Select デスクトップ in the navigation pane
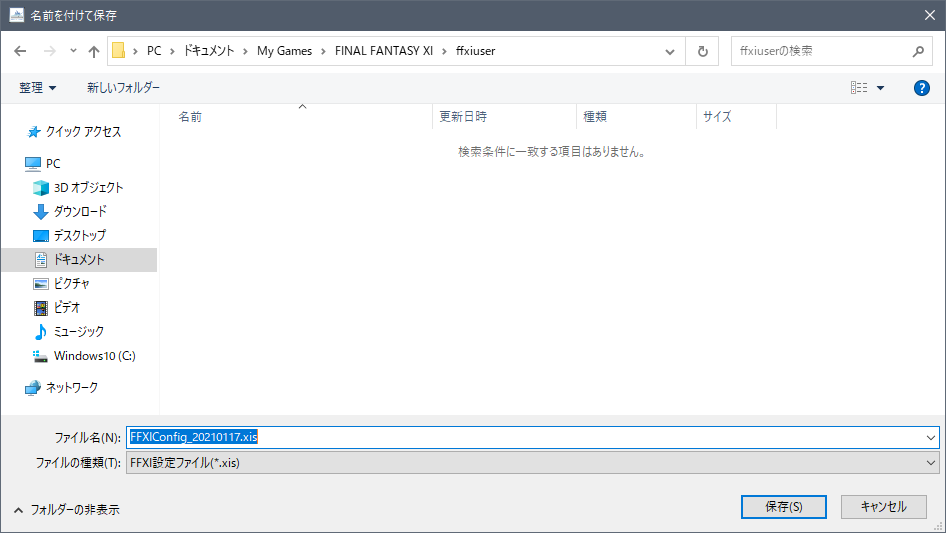 tap(79, 235)
